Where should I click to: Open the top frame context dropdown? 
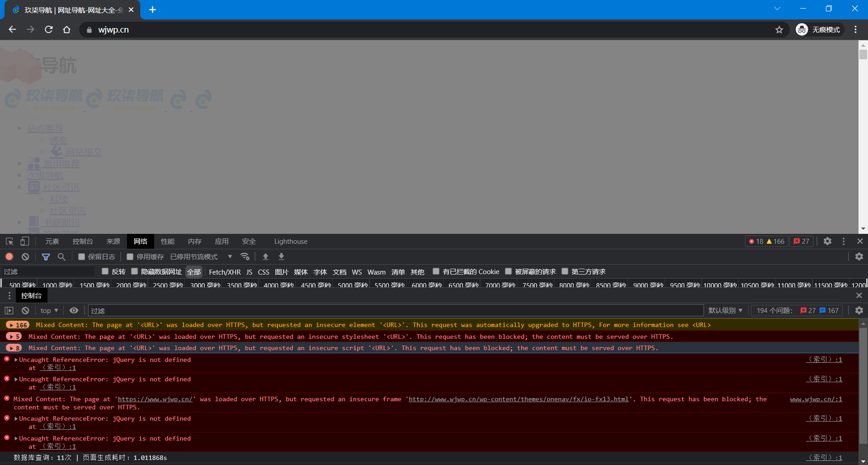click(x=49, y=310)
